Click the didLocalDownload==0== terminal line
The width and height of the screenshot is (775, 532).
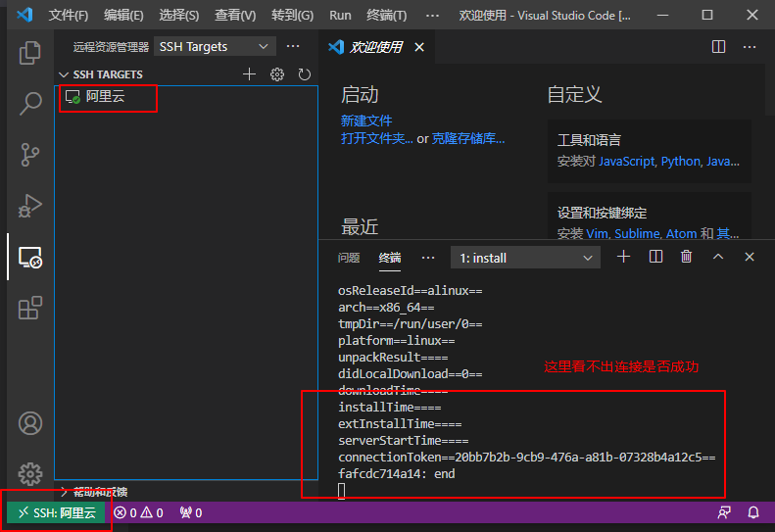pos(410,374)
